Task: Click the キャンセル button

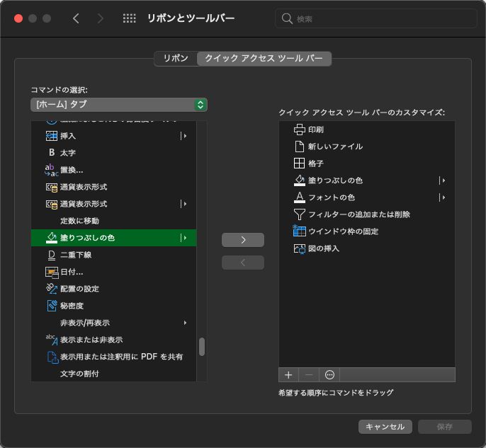Action: pyautogui.click(x=385, y=427)
